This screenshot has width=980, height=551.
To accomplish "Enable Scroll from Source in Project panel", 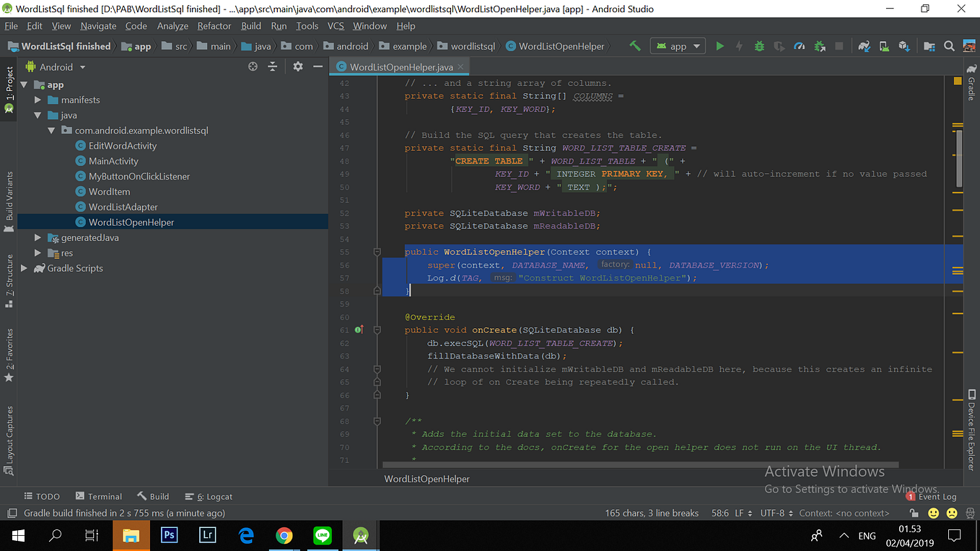I will coord(253,66).
